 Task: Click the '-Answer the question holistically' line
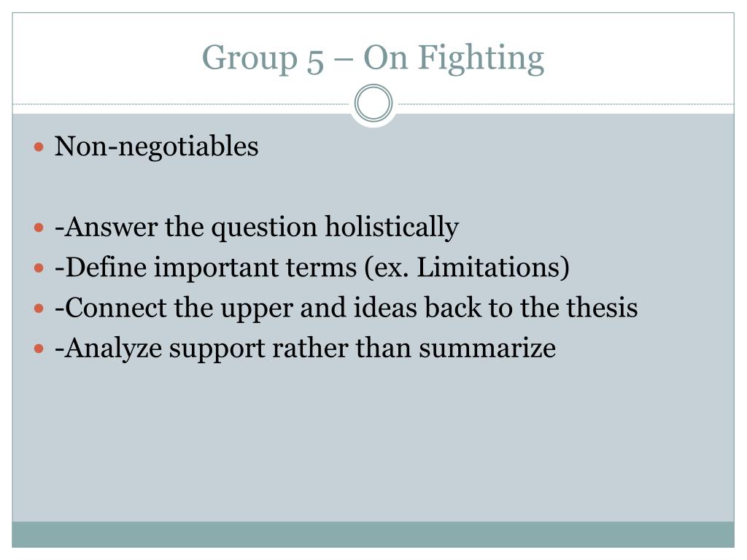[x=256, y=227]
